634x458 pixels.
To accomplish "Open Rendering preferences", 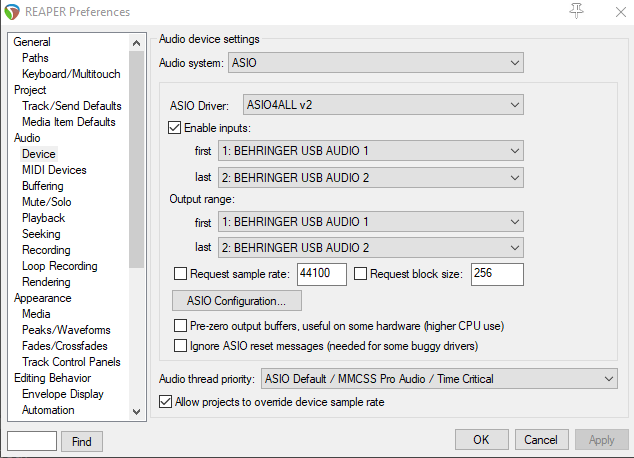I will [x=46, y=282].
